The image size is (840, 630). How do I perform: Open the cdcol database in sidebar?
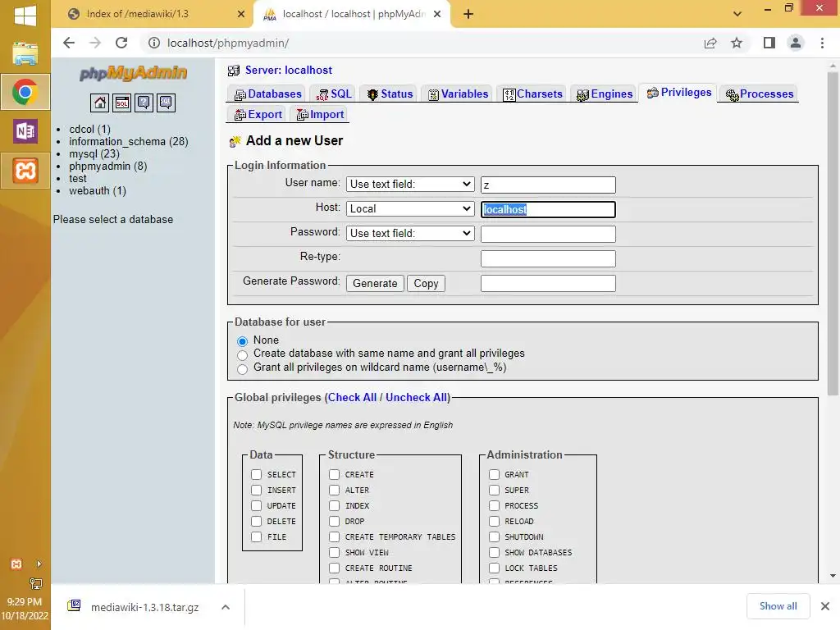(89, 129)
